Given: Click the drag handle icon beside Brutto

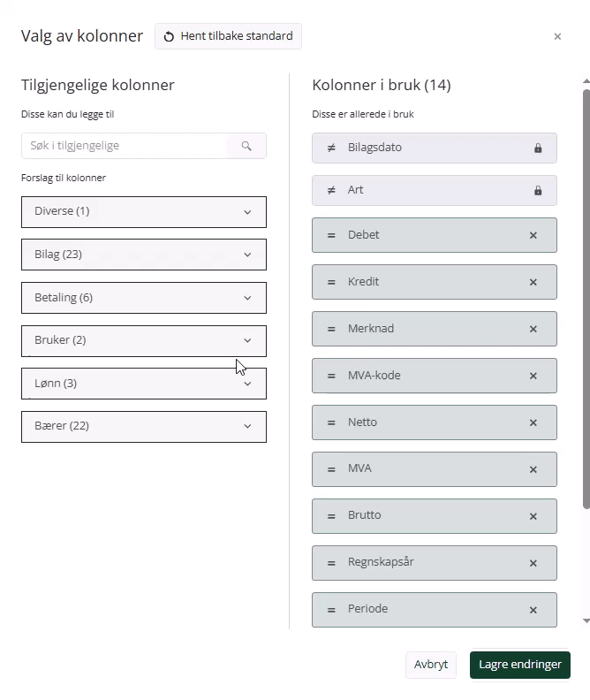Looking at the screenshot, I should pyautogui.click(x=331, y=516).
